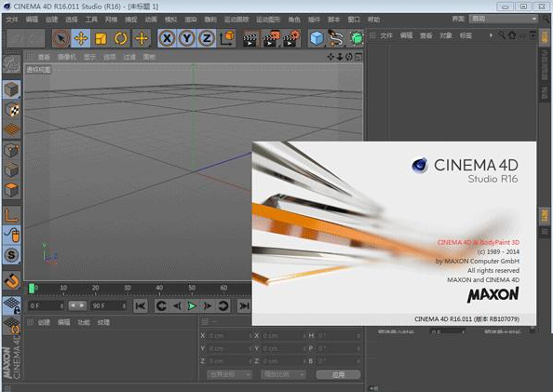Toggle Y axis lock button
553x392 pixels.
(187, 38)
